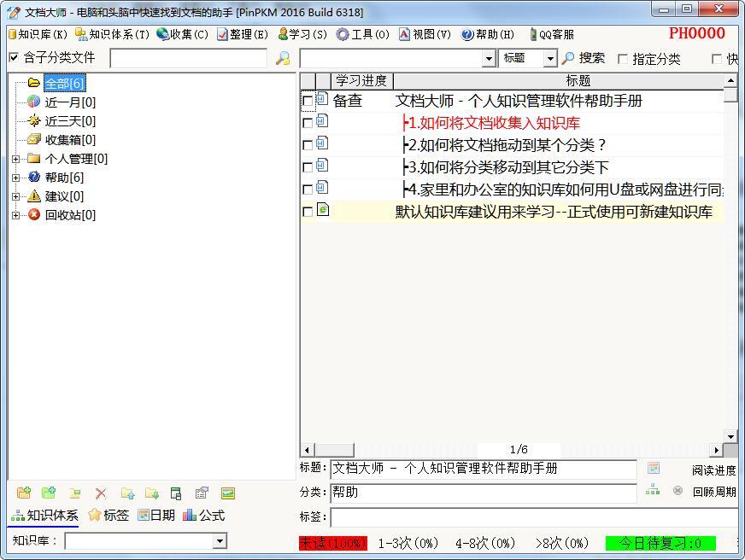
Task: Click the QQ客服 penguin toolbar item
Action: coord(552,34)
